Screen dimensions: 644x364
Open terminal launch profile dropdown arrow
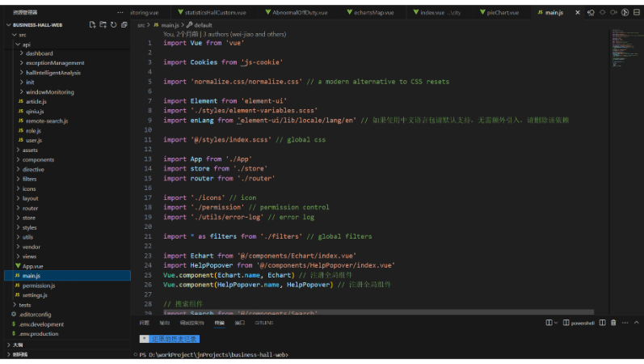tap(556, 323)
